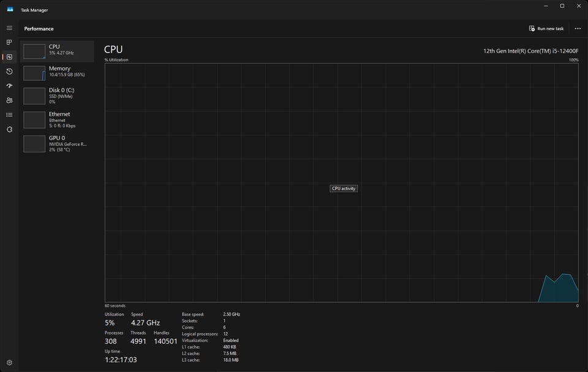Click the large '4.27 GHz' Speed value below the graph

(146, 323)
